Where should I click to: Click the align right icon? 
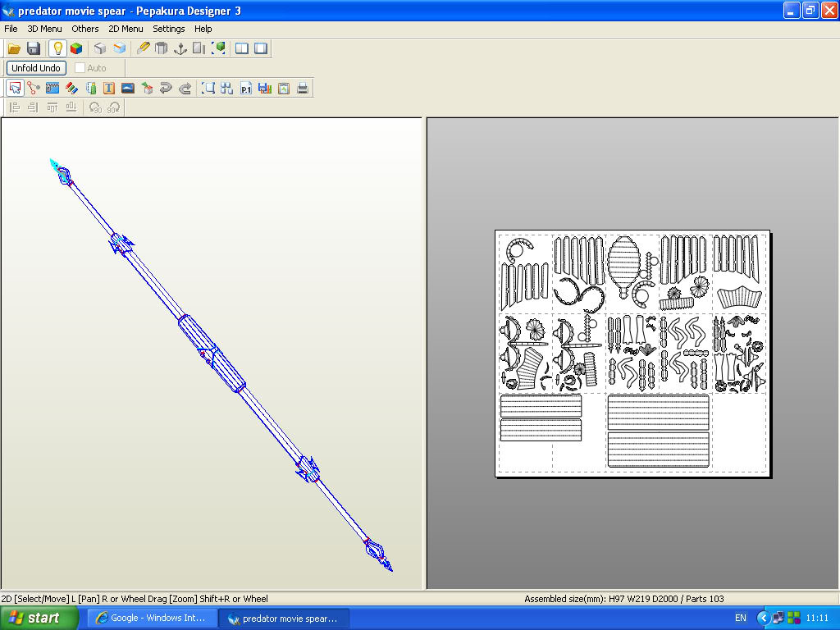33,107
